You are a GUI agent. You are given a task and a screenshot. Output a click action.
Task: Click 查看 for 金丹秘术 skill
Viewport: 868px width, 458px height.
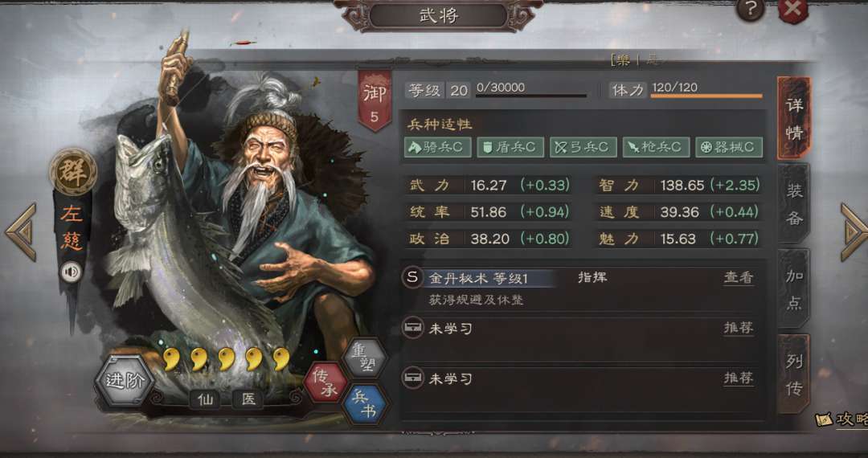[x=739, y=278]
